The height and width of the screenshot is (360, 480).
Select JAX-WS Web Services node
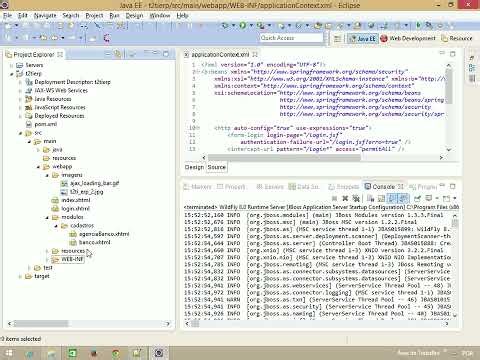coord(57,91)
